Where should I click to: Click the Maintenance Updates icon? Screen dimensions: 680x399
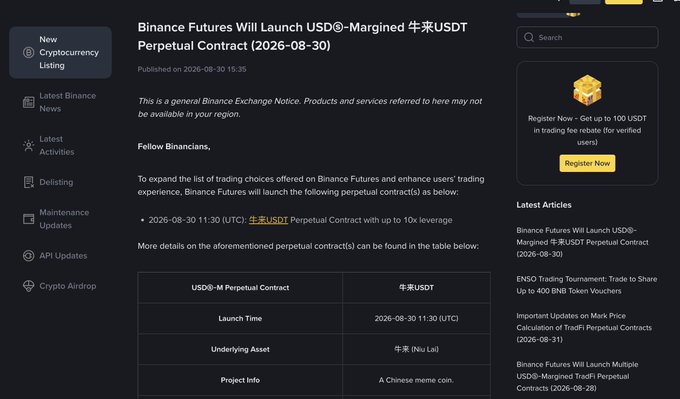29,219
